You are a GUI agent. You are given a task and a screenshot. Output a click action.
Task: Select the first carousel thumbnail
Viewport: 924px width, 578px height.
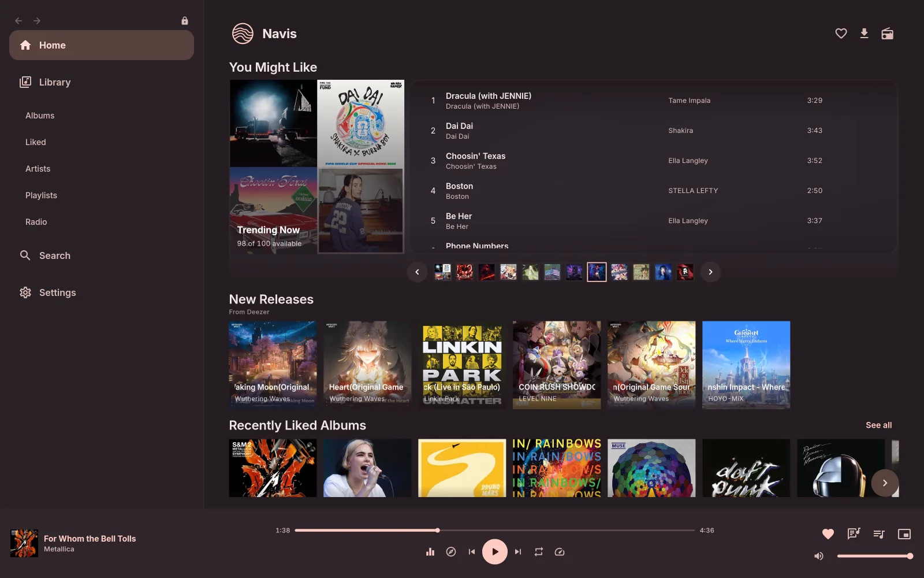click(442, 272)
